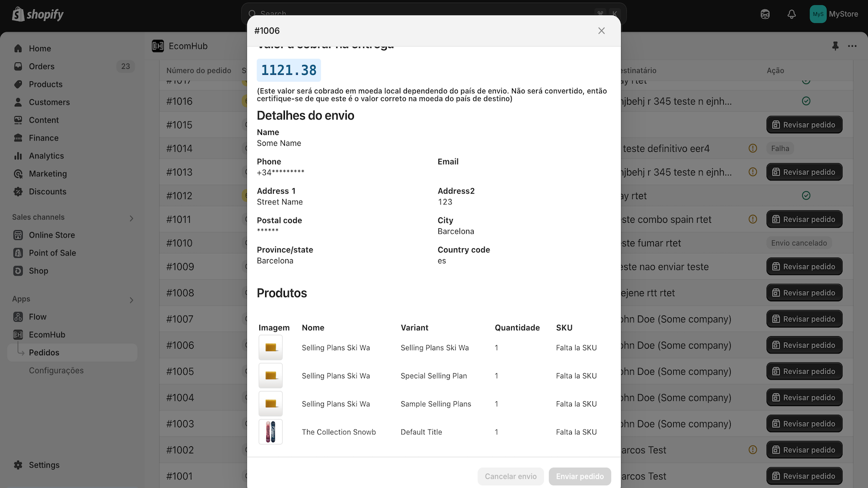
Task: Click the Shop bag icon
Action: coord(18,271)
